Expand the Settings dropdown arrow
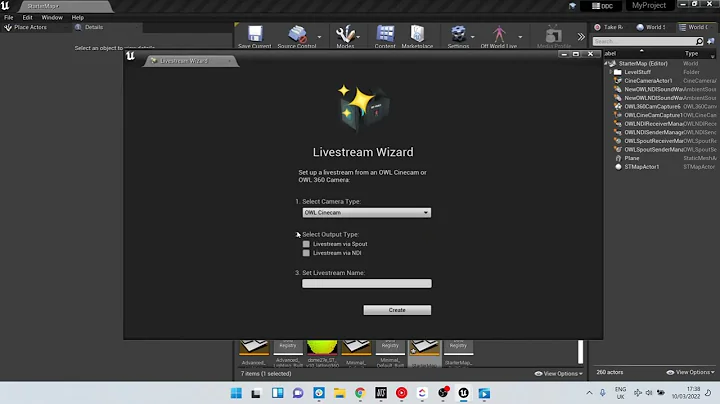720x404 pixels. (x=472, y=37)
